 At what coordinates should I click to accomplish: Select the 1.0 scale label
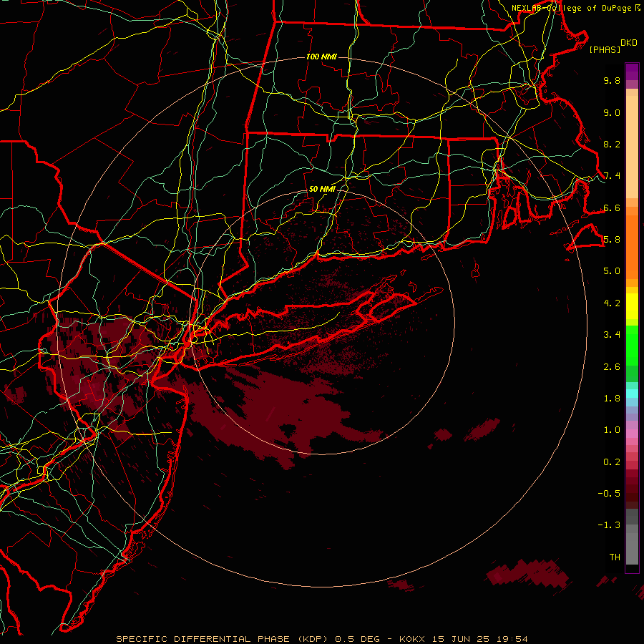coord(612,430)
